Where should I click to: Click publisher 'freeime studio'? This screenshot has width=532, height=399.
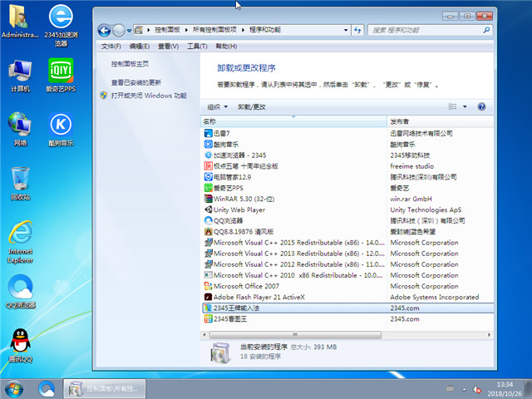(412, 166)
